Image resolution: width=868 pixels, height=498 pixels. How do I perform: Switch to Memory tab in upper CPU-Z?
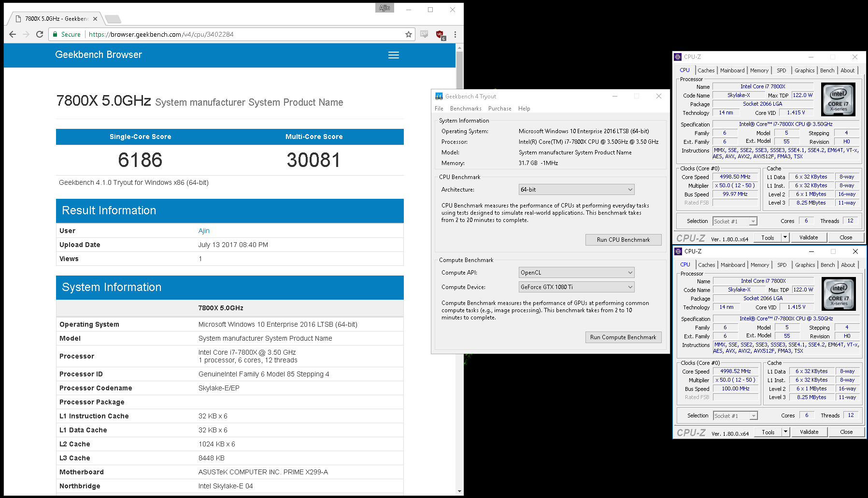tap(759, 70)
